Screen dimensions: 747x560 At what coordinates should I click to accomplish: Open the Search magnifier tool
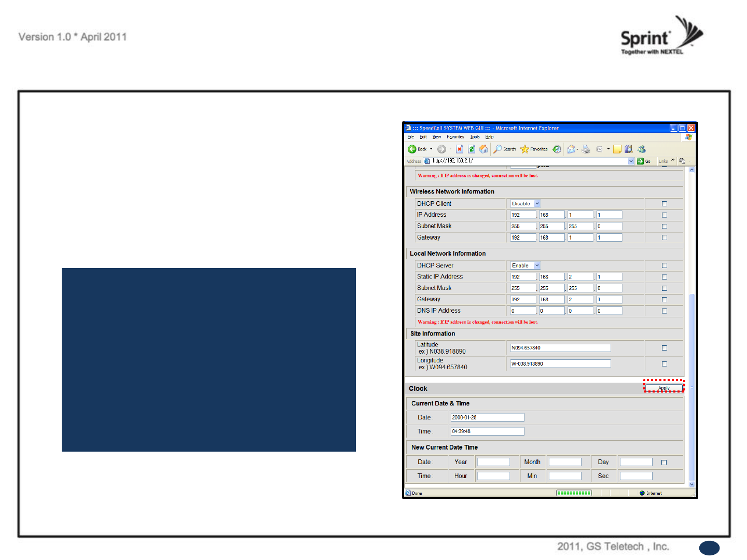[x=497, y=149]
